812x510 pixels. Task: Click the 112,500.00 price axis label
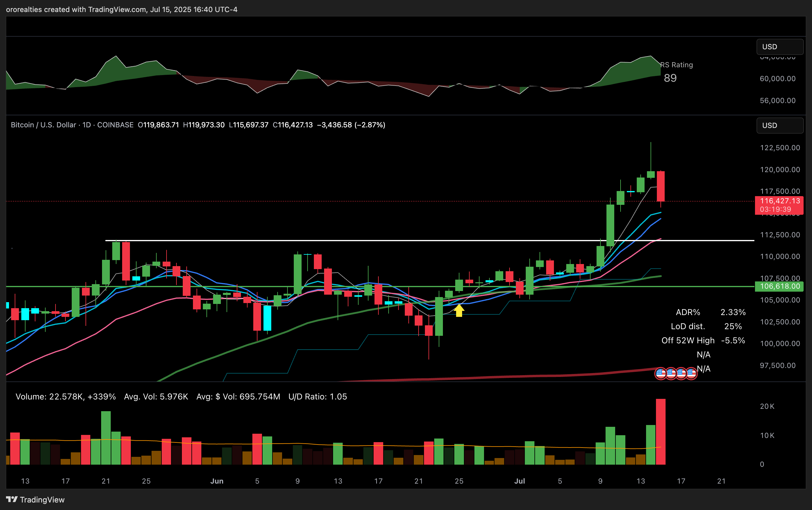[x=780, y=235]
